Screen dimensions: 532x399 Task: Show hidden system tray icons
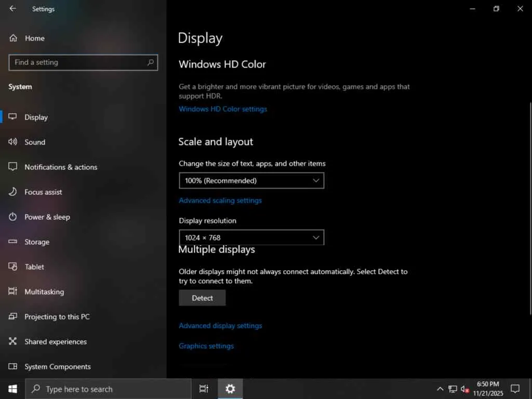pyautogui.click(x=440, y=389)
